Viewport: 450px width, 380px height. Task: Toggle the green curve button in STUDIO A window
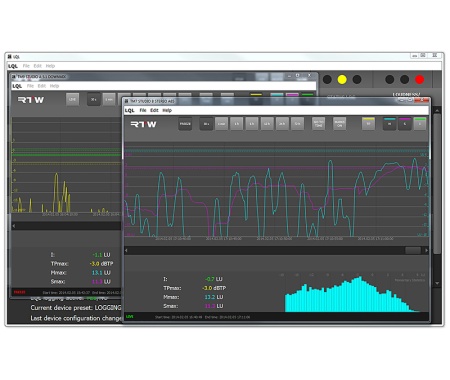[307, 95]
